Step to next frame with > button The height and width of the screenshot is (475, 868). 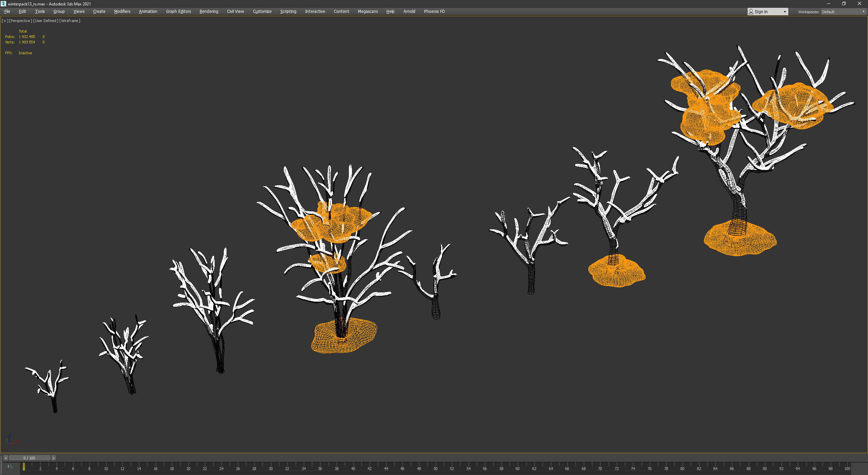tap(53, 458)
